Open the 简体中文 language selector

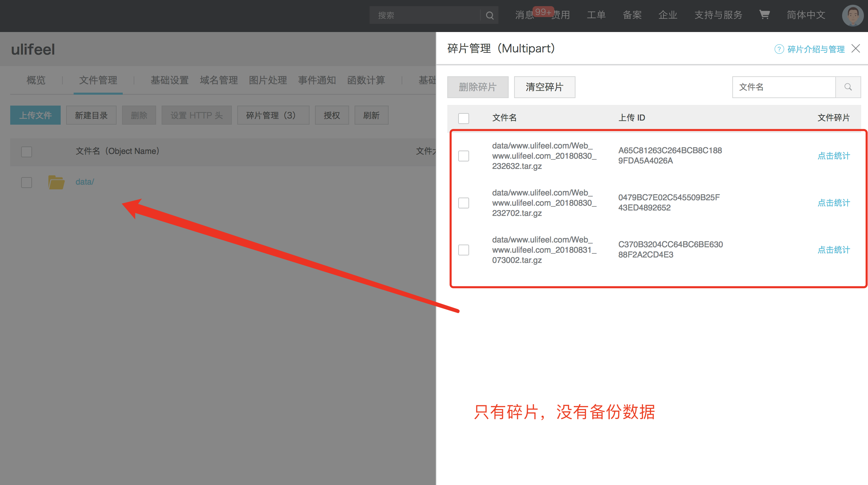pyautogui.click(x=806, y=15)
